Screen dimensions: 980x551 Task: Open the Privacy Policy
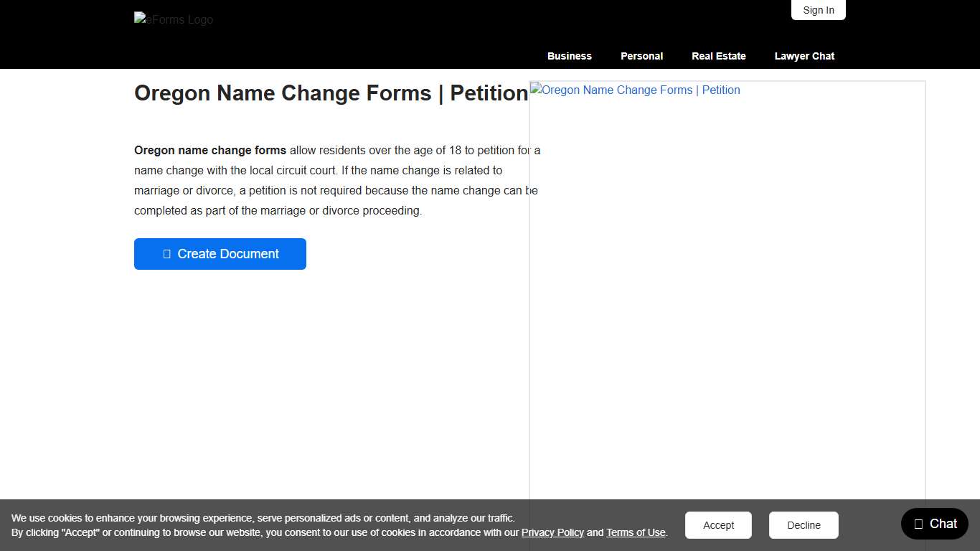click(552, 532)
